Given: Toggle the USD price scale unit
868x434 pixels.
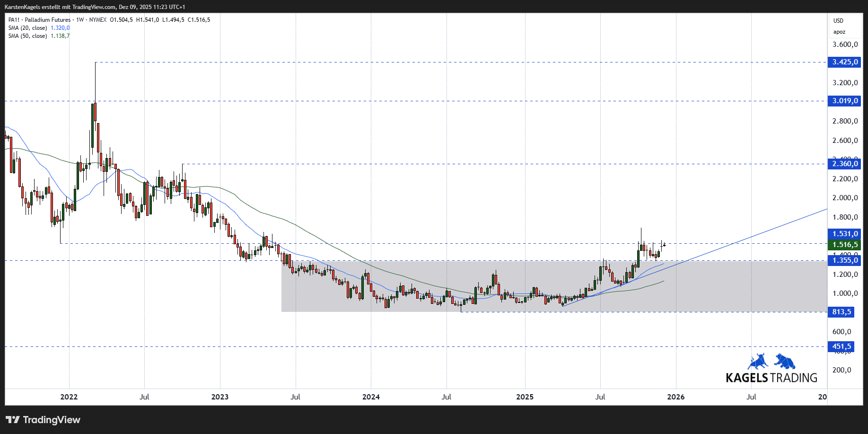Looking at the screenshot, I should [838, 20].
